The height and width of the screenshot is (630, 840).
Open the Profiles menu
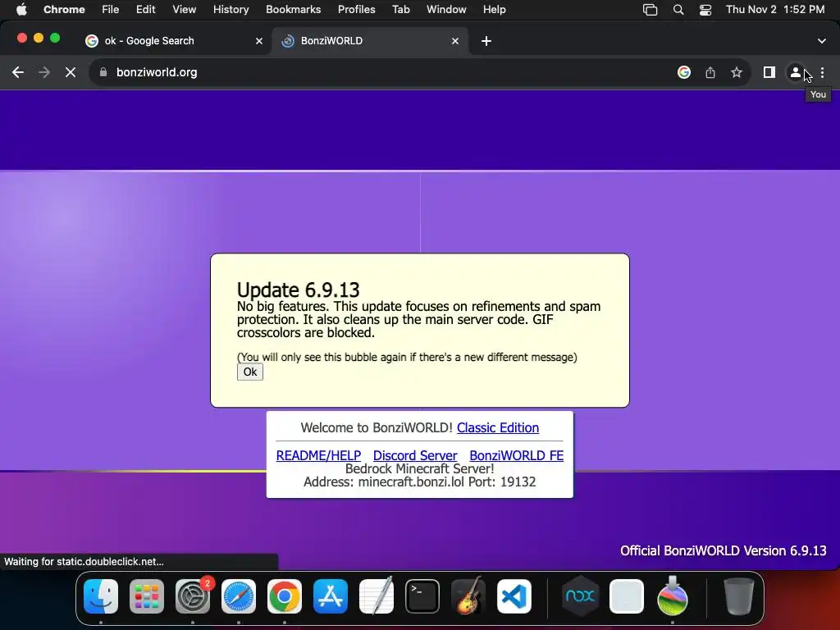(356, 10)
